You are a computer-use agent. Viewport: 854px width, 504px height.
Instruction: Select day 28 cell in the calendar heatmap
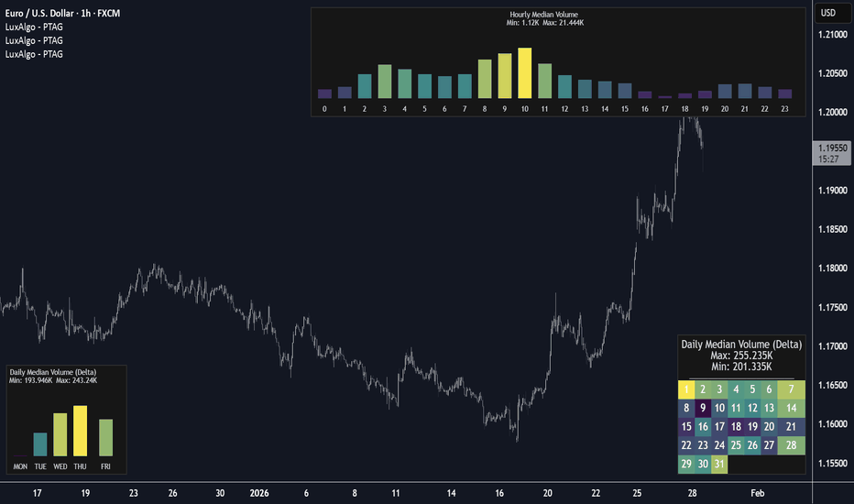(791, 444)
